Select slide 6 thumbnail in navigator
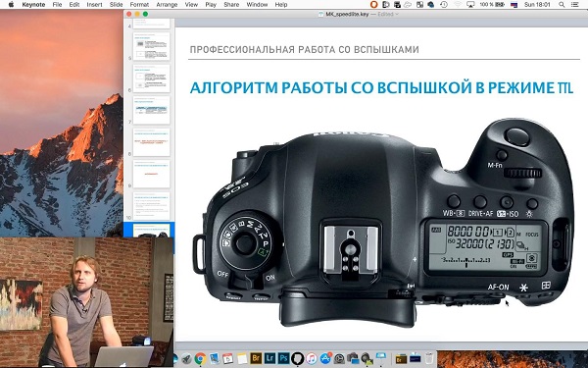588x368 pixels. point(152,79)
